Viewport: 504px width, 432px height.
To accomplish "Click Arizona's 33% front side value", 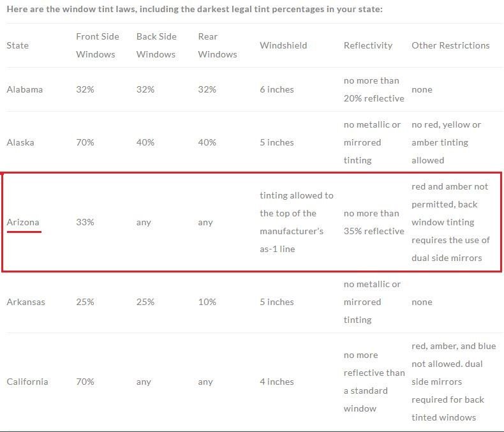I will tap(85, 222).
